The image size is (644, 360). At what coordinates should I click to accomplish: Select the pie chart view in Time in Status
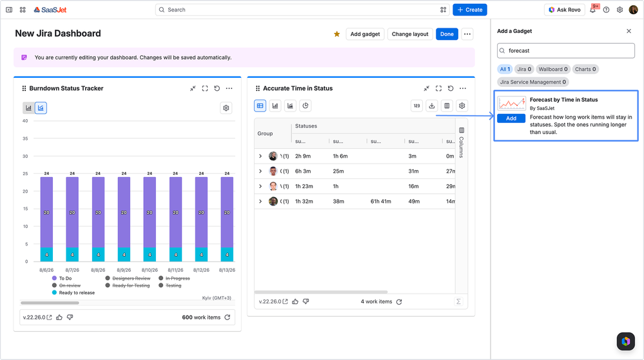click(x=306, y=106)
